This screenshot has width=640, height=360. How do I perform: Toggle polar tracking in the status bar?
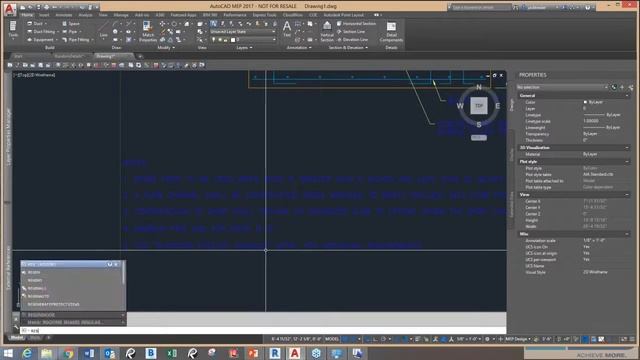383,339
